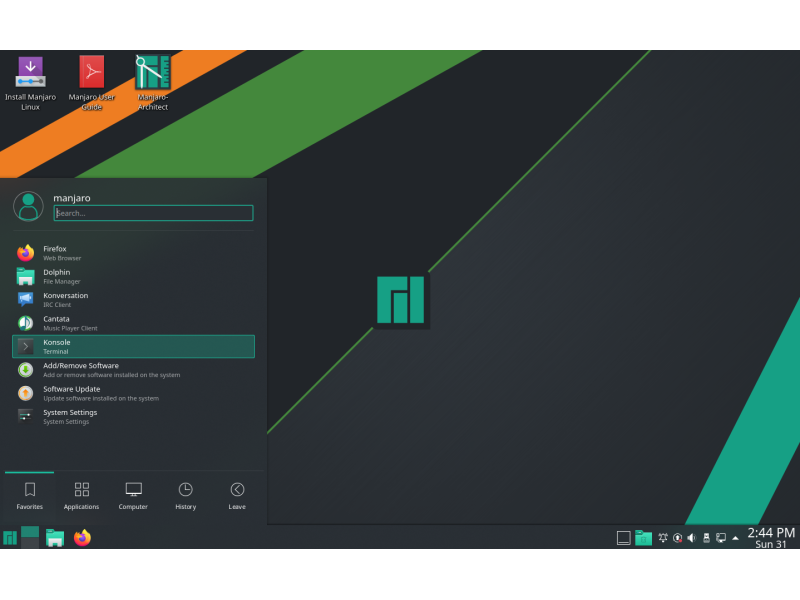Open Firefox from the taskbar

(82, 538)
